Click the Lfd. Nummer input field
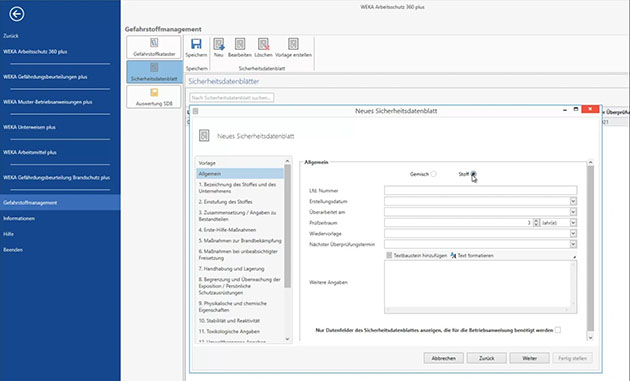Image resolution: width=630 pixels, height=381 pixels. pos(481,190)
